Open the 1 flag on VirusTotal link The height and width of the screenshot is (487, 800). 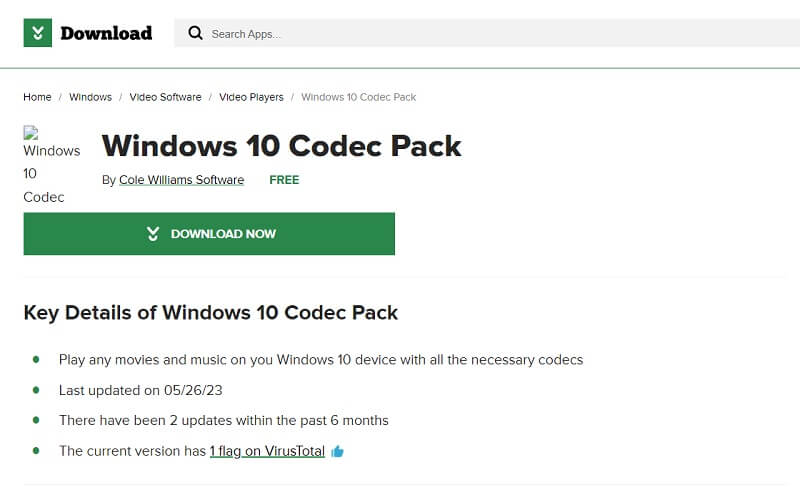(267, 451)
